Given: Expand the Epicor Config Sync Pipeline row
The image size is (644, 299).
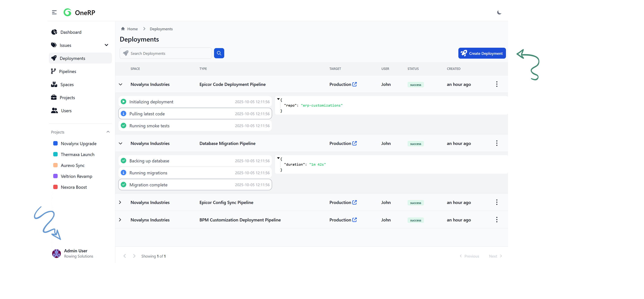Looking at the screenshot, I should (120, 202).
